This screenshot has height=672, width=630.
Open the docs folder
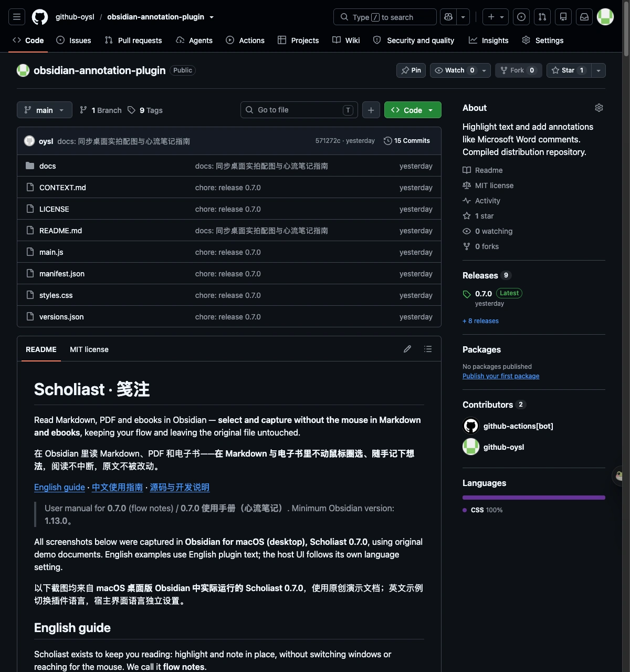click(48, 166)
